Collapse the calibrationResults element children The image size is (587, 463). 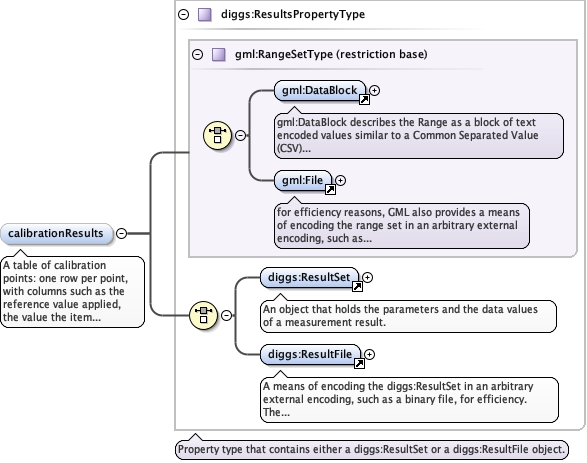click(121, 234)
